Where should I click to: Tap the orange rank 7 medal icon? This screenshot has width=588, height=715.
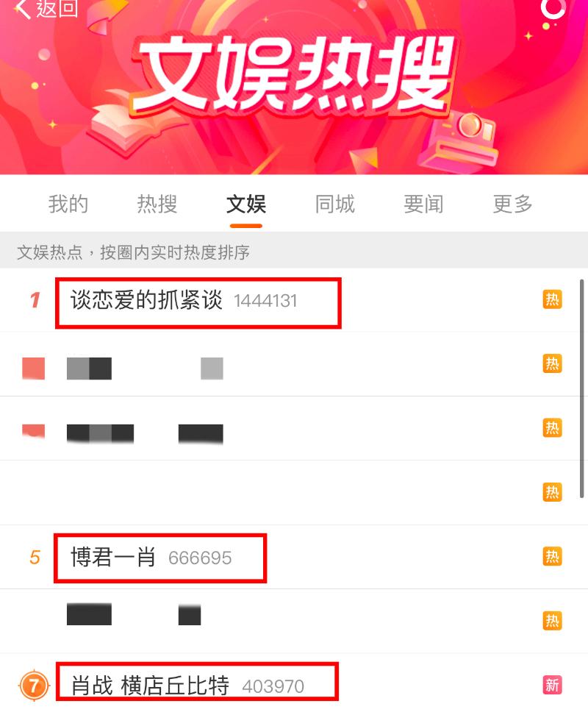[34, 686]
